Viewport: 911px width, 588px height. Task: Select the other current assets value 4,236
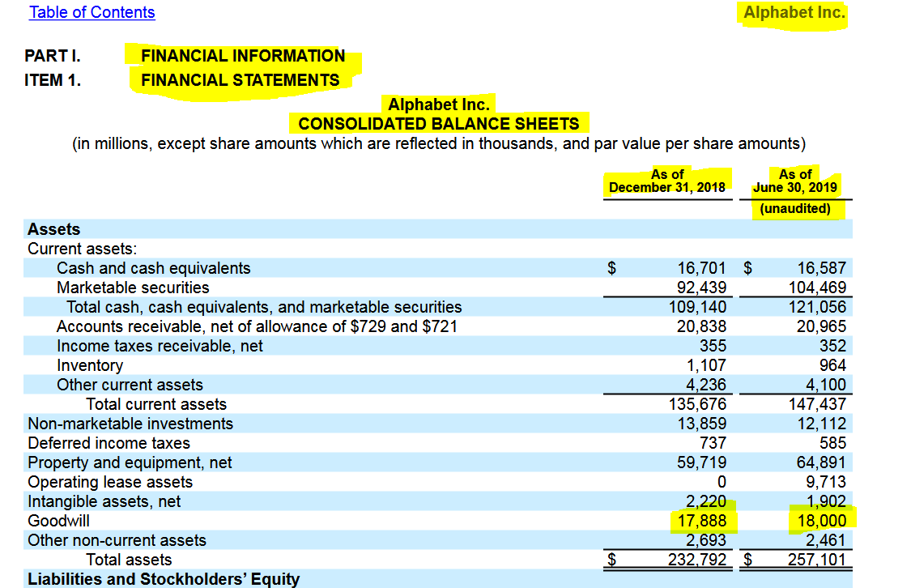pos(706,385)
